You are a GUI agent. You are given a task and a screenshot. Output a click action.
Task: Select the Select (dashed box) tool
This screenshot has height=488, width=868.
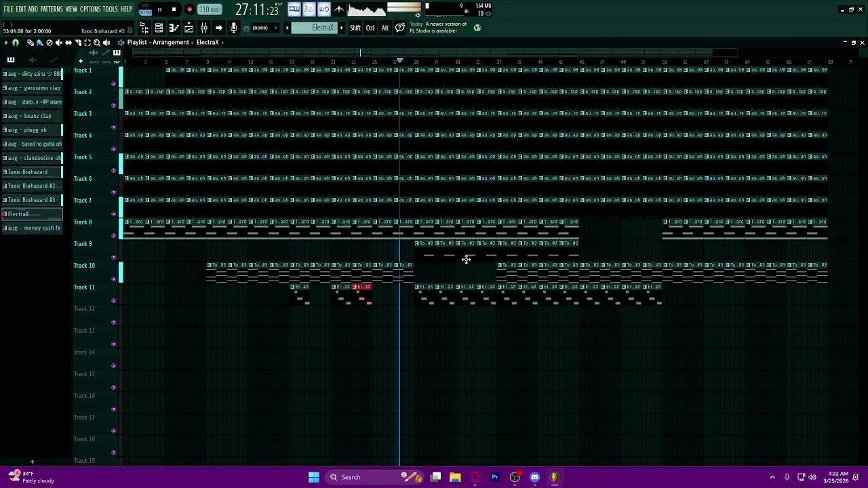tap(87, 43)
